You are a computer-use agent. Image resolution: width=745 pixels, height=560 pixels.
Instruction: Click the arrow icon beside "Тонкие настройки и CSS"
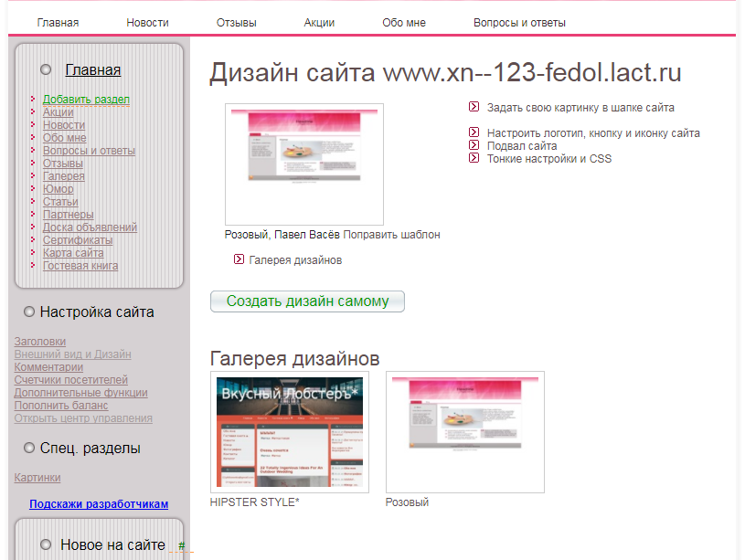pyautogui.click(x=474, y=159)
